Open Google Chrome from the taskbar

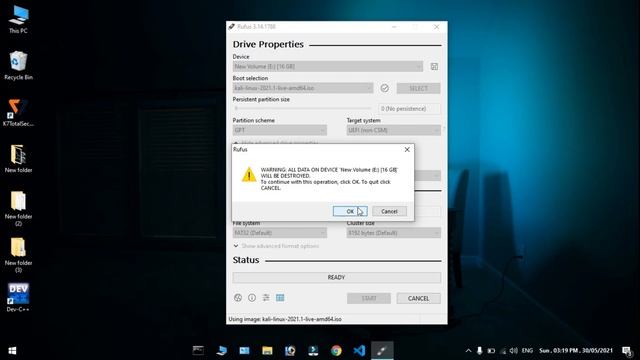pos(336,351)
